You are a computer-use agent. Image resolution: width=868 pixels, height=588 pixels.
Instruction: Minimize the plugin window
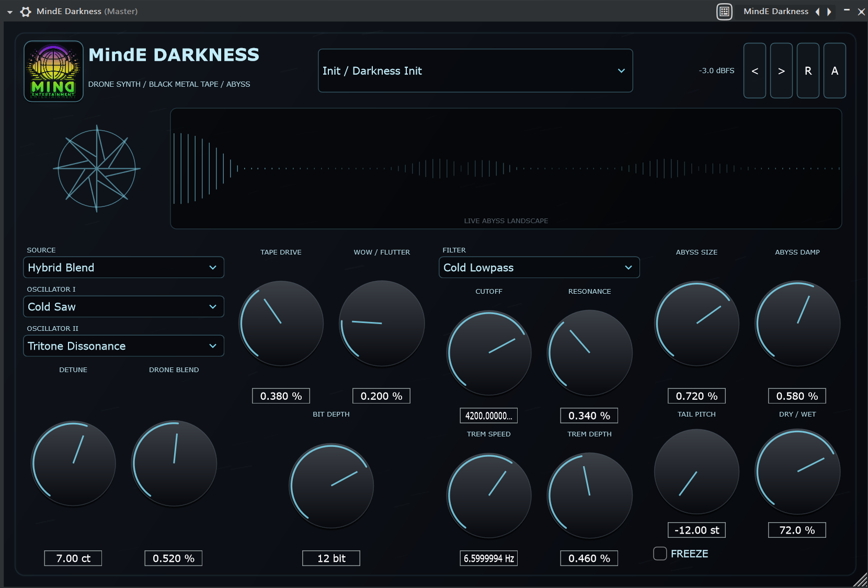[x=847, y=10]
